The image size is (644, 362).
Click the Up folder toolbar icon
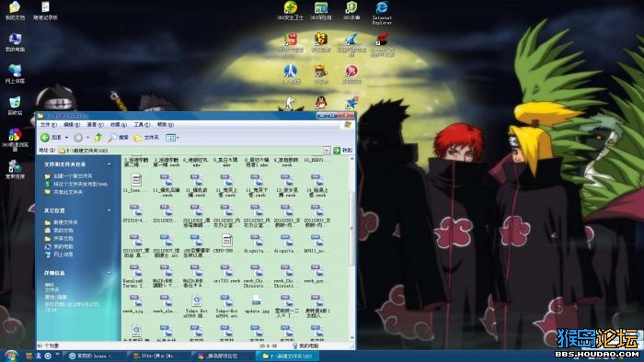[x=98, y=138]
